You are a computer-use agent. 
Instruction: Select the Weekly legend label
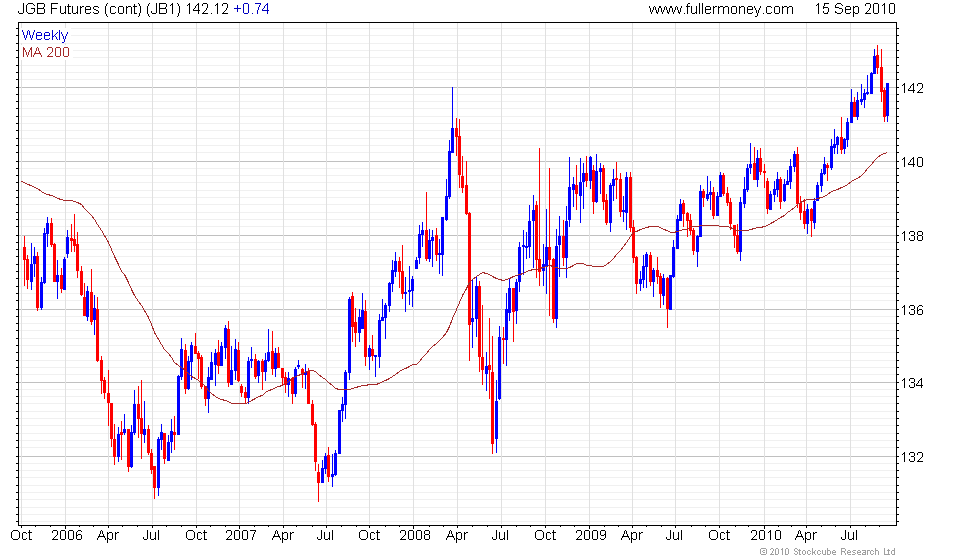pyautogui.click(x=45, y=36)
